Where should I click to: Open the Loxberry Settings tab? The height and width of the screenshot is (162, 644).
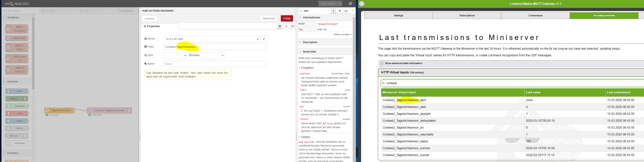399,15
